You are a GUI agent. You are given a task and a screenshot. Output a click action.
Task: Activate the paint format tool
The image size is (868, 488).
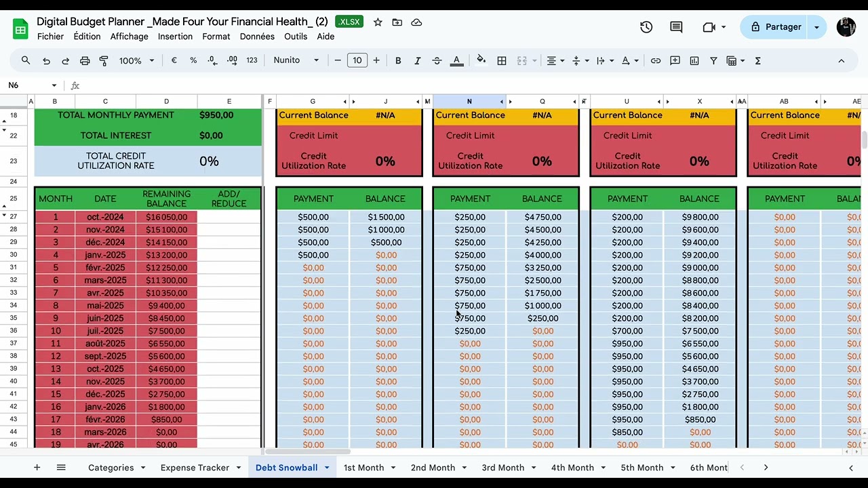pos(104,60)
